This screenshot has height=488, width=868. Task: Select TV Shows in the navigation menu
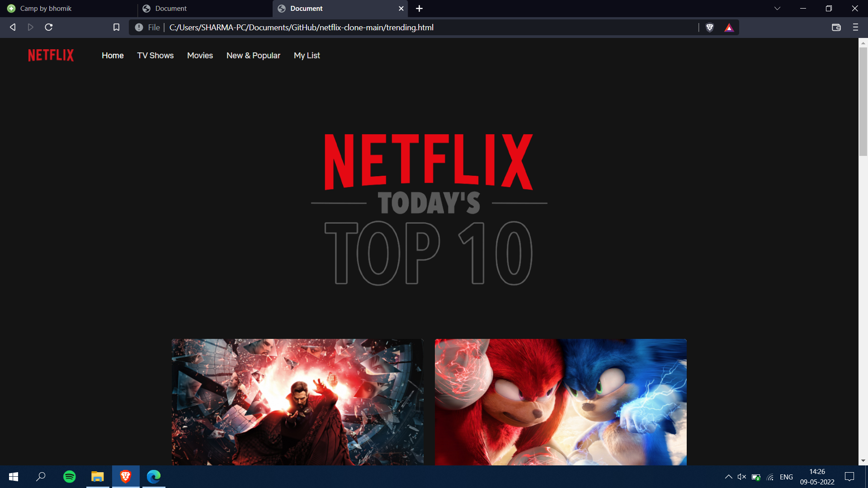click(155, 55)
